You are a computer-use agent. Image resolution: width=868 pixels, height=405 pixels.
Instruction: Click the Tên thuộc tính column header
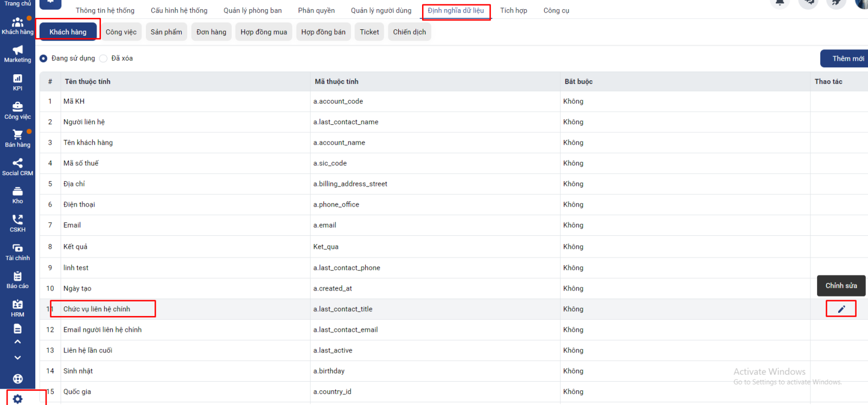(88, 82)
